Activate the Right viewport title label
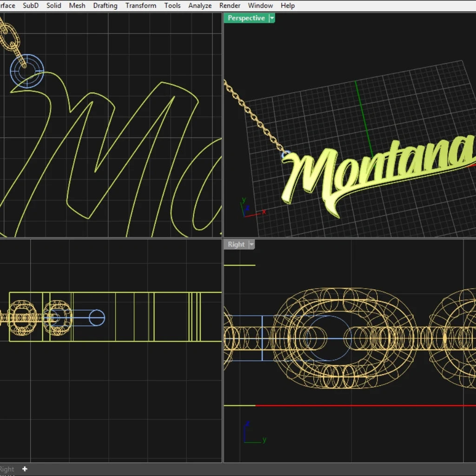 (236, 245)
